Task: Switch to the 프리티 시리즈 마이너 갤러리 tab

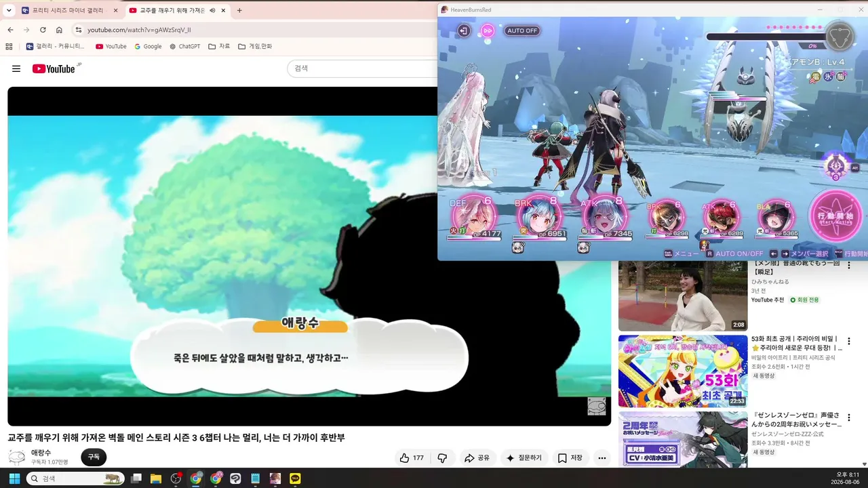Action: (x=69, y=10)
